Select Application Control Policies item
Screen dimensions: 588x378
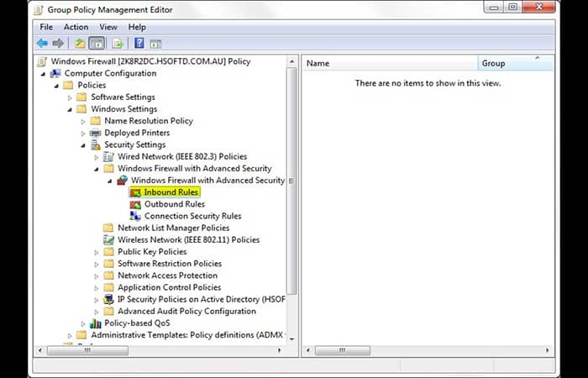coord(169,287)
